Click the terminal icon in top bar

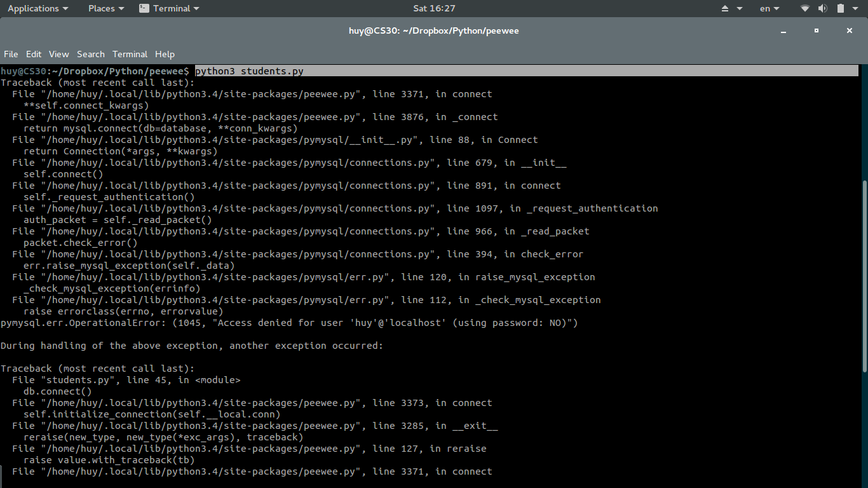[144, 8]
